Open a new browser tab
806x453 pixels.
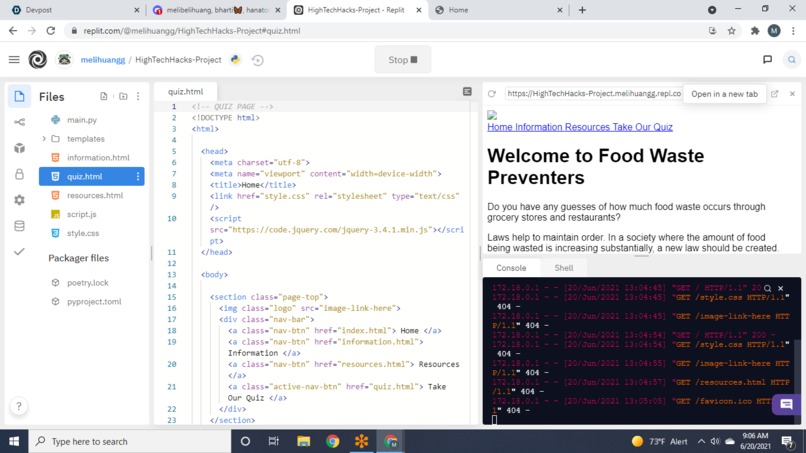[x=582, y=10]
